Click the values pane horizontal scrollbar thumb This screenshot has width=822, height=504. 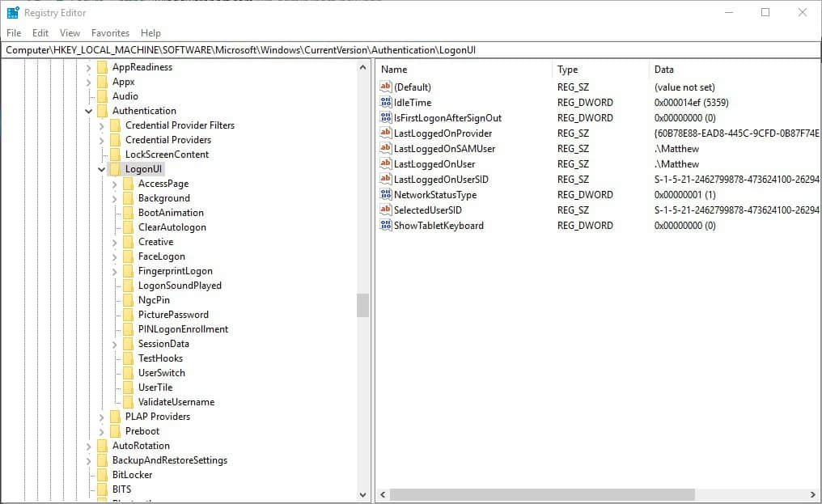pos(543,494)
